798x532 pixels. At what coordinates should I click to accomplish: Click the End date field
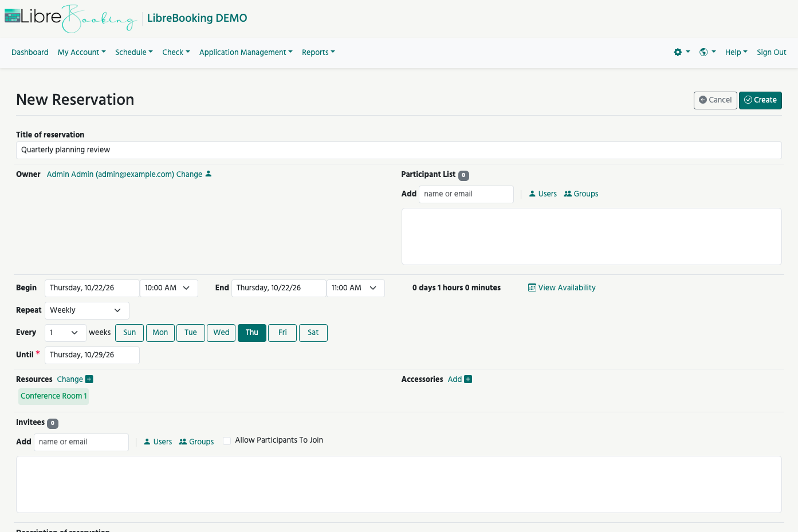click(279, 288)
